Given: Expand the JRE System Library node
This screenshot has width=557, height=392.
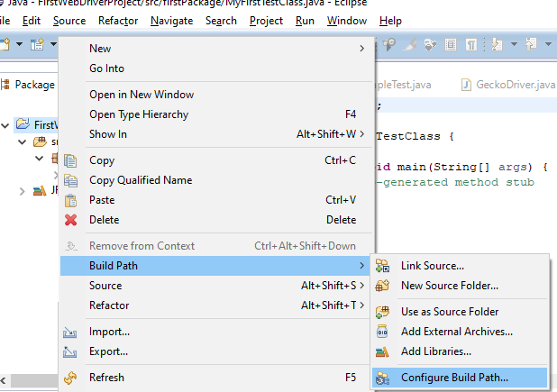Looking at the screenshot, I should pyautogui.click(x=23, y=191).
